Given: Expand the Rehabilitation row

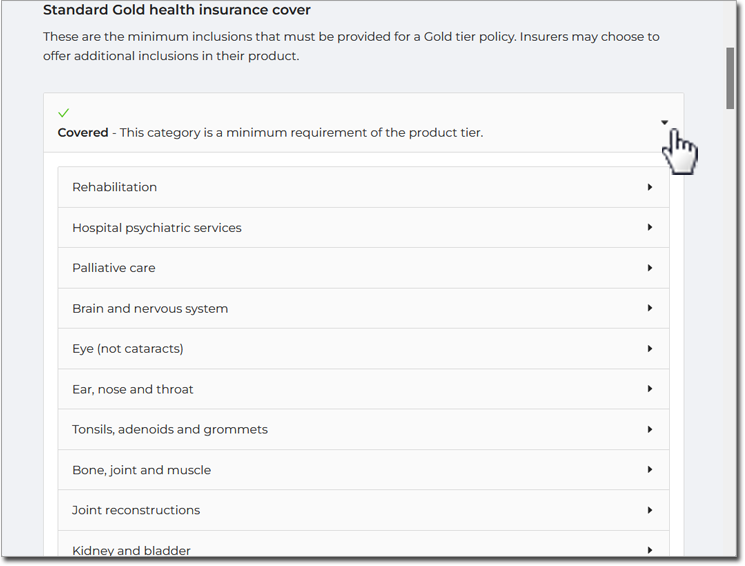Looking at the screenshot, I should pos(363,187).
